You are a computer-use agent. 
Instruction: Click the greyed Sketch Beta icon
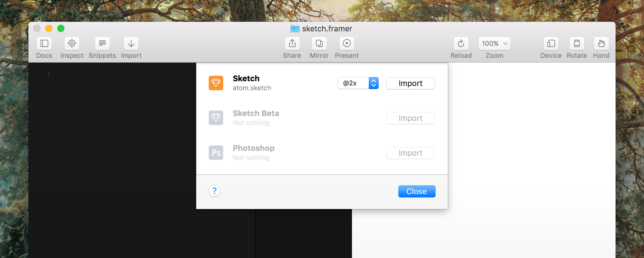tap(216, 118)
